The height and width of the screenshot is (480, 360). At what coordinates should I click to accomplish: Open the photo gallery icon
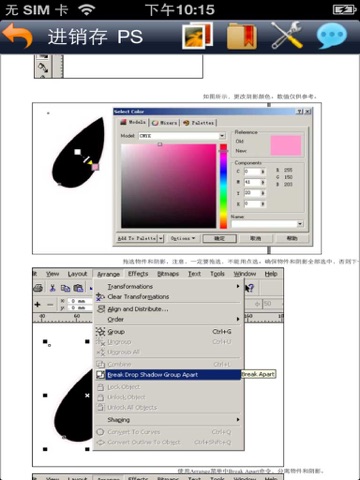point(198,36)
